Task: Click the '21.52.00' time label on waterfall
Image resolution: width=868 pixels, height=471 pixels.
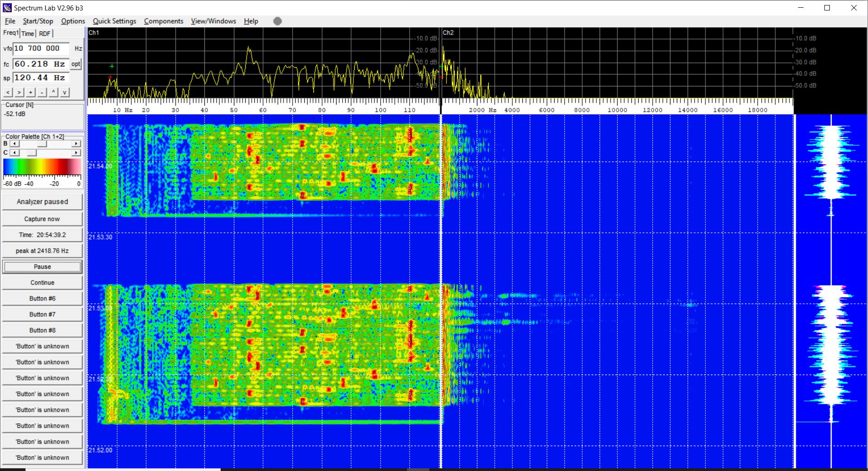Action: click(100, 450)
